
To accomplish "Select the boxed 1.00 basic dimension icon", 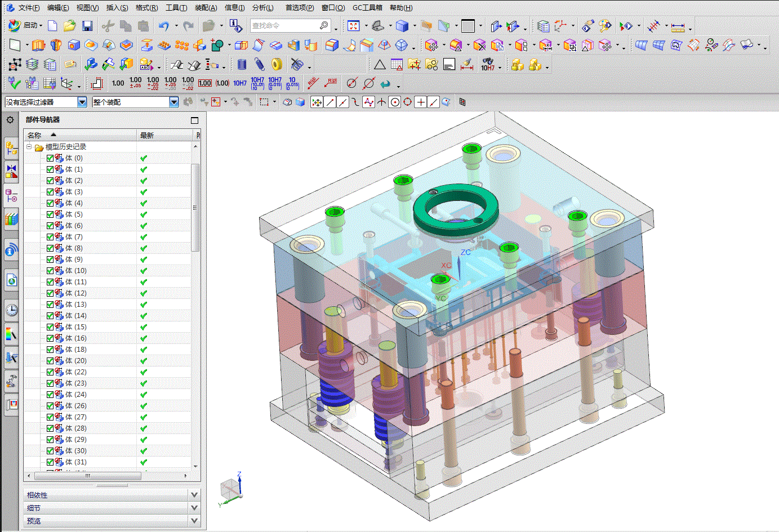I will [205, 83].
